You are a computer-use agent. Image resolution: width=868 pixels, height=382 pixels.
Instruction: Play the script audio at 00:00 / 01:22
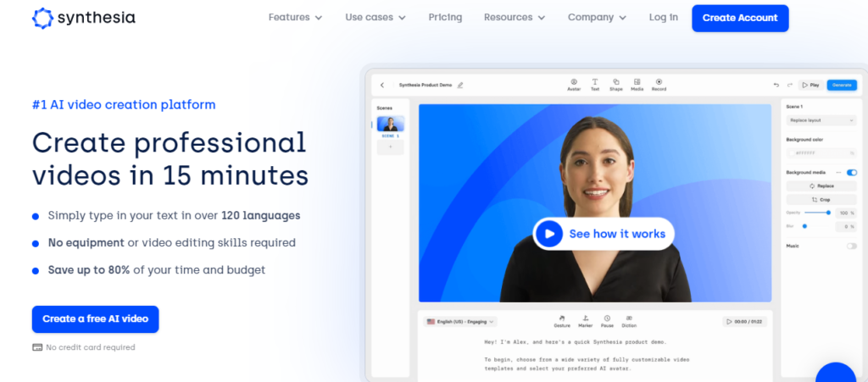pos(745,321)
